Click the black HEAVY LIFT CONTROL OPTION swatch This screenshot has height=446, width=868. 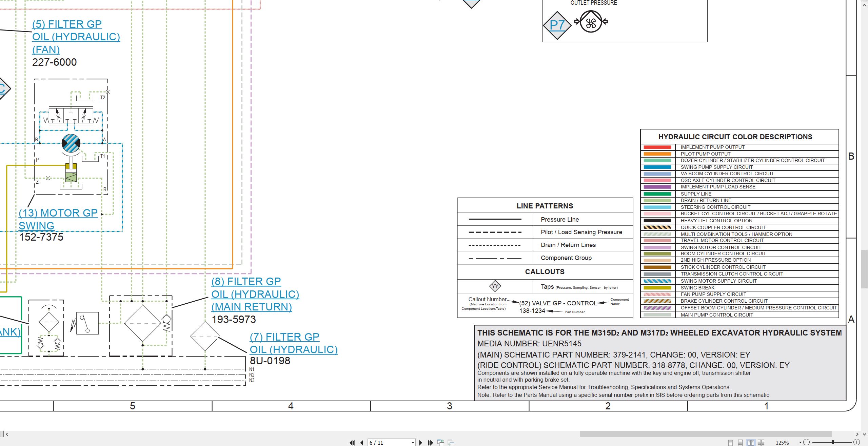point(657,221)
